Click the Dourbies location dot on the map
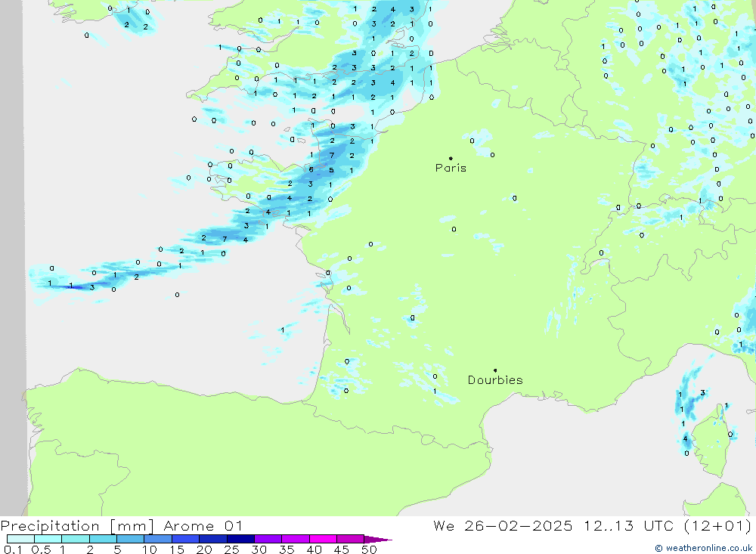Viewport: 756px width, 554px height. click(x=495, y=370)
